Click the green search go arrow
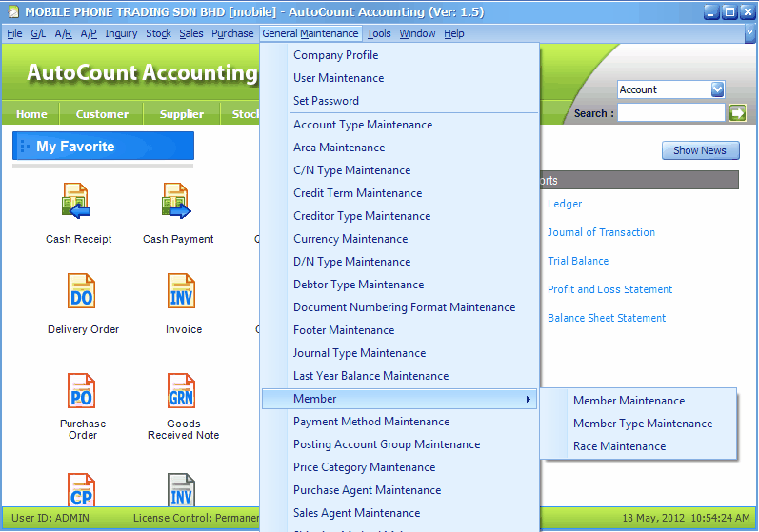This screenshot has width=759, height=532. [738, 113]
